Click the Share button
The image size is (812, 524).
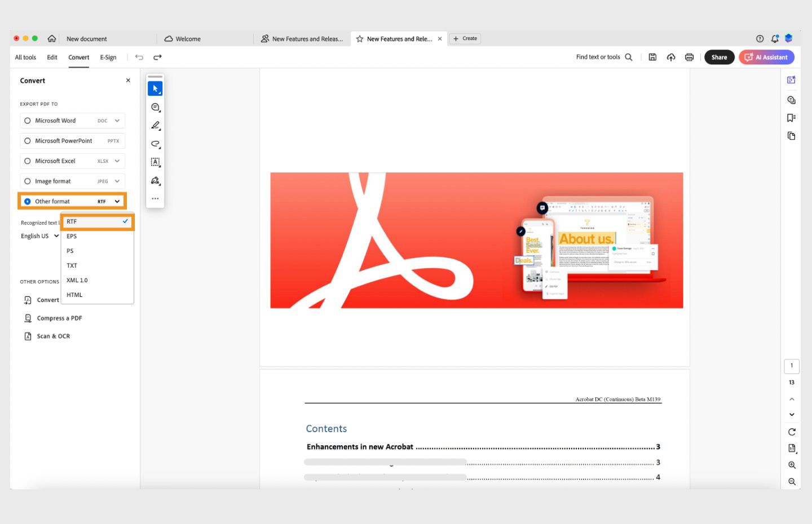[719, 57]
